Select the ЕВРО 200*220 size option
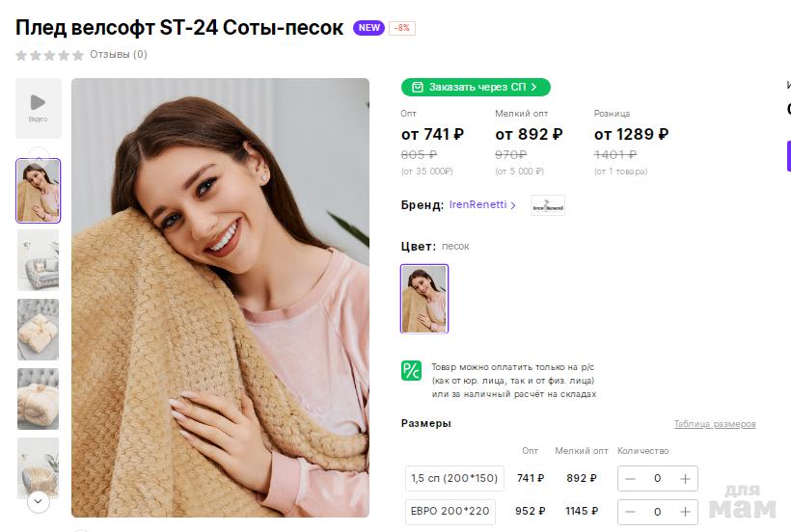This screenshot has width=791, height=532. [450, 512]
